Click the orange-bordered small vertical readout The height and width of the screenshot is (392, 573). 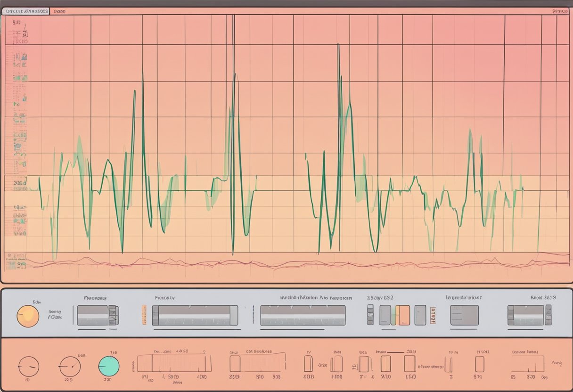(x=433, y=315)
